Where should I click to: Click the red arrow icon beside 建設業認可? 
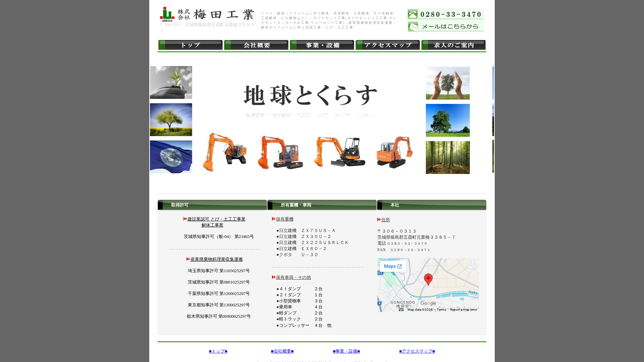(185, 219)
